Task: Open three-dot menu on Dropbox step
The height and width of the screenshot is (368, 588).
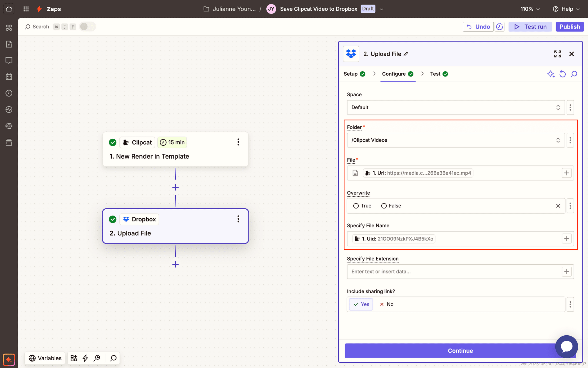Action: [238, 219]
